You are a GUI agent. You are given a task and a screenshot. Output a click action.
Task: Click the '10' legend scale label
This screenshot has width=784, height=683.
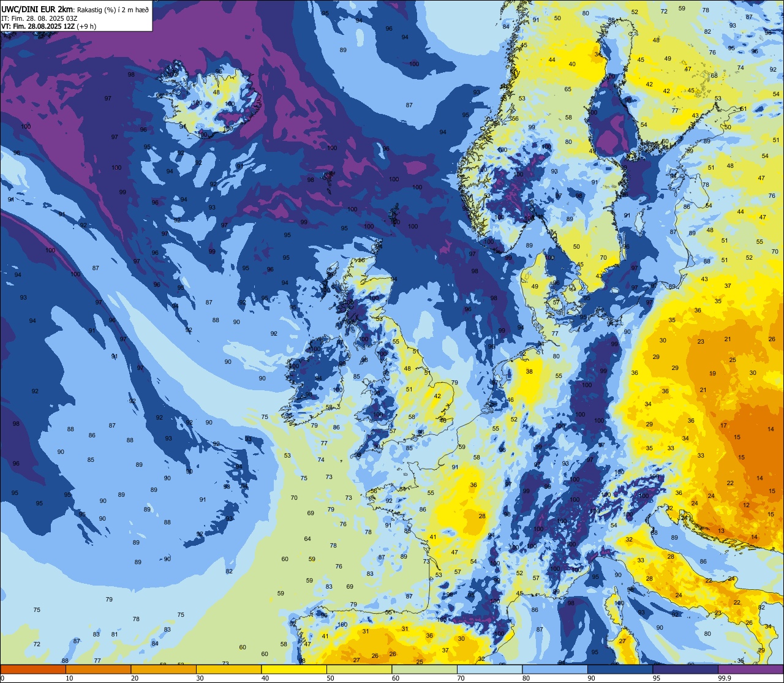coord(69,678)
